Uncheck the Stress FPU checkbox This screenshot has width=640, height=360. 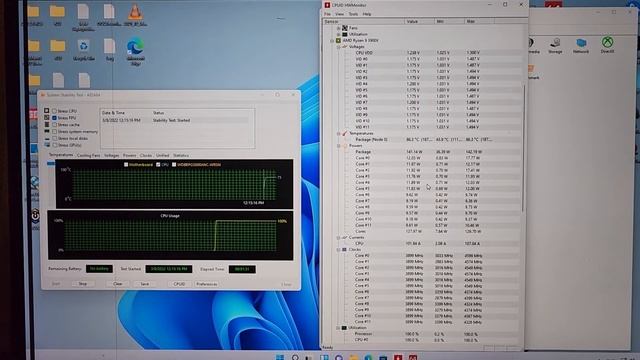click(x=54, y=118)
